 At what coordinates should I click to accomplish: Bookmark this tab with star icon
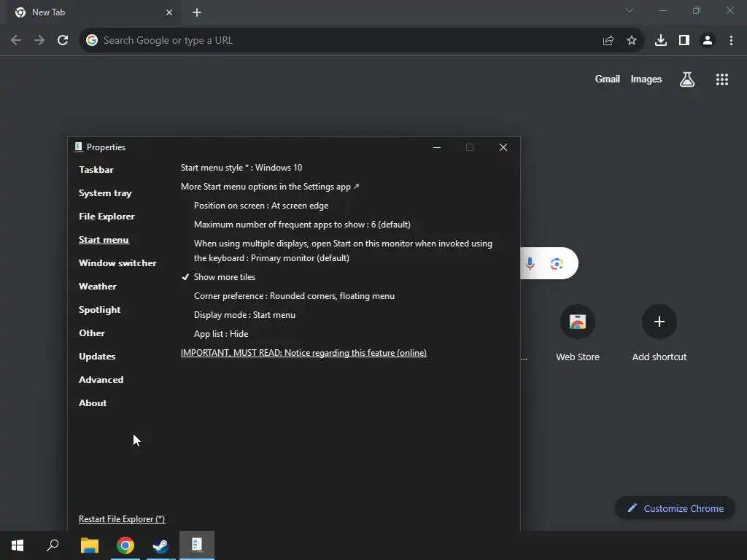(x=631, y=41)
